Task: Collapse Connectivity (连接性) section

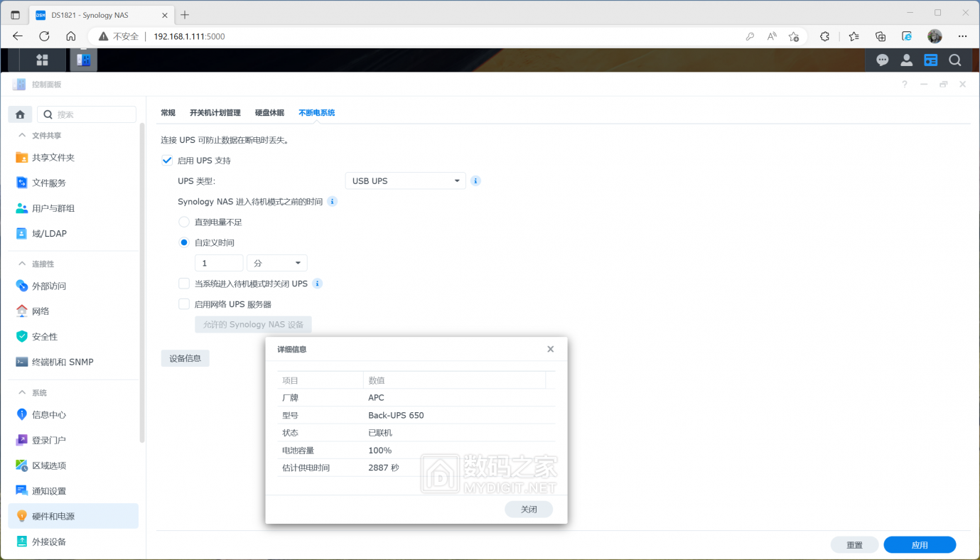Action: tap(21, 264)
